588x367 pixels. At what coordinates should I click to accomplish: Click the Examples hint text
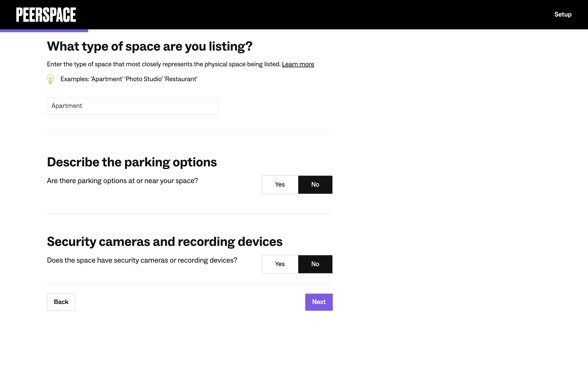pyautogui.click(x=129, y=79)
